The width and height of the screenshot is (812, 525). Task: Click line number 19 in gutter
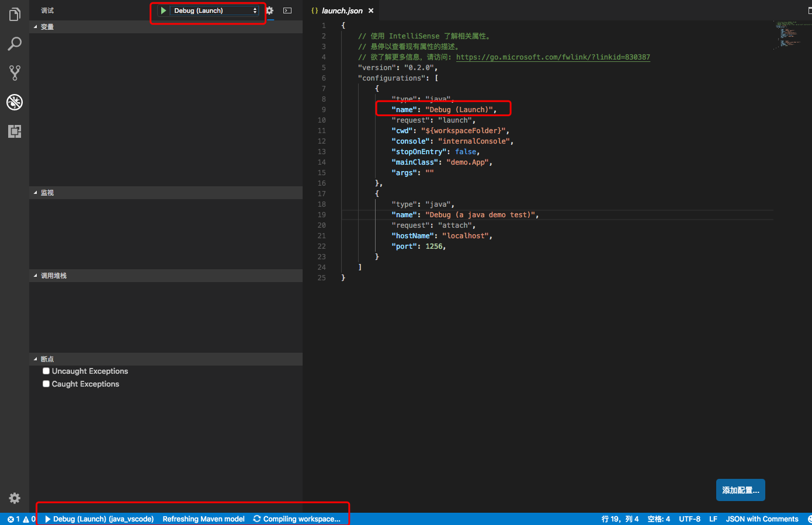[x=321, y=215]
